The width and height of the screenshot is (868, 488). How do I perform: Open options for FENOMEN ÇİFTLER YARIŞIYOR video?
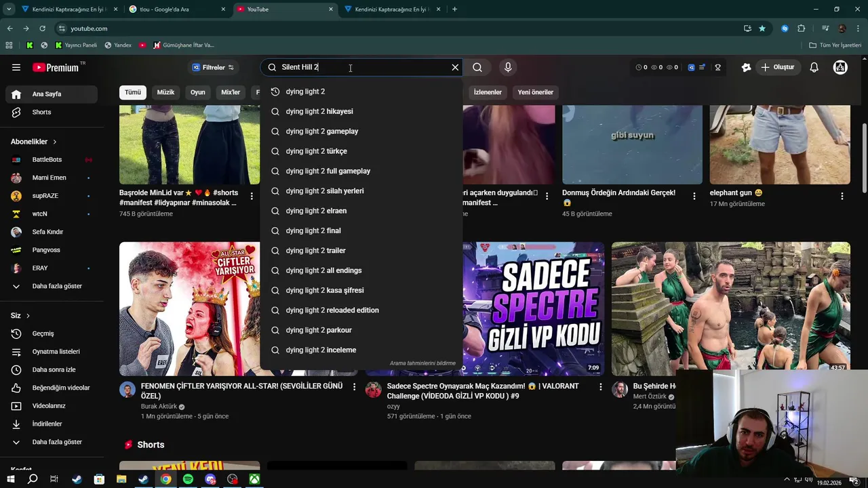pos(354,386)
